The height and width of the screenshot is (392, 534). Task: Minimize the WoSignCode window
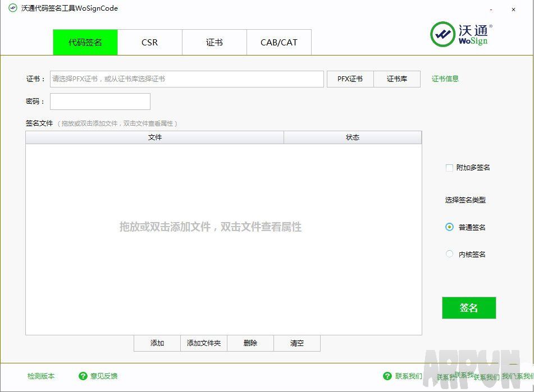pos(491,10)
